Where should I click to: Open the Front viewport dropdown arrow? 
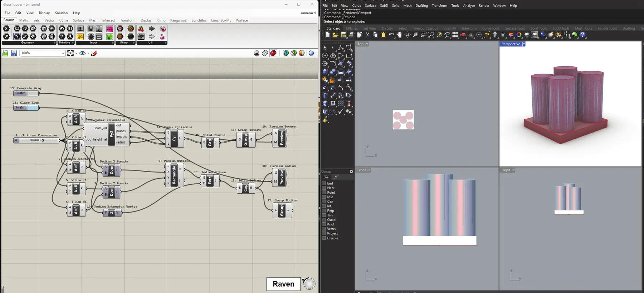(x=369, y=170)
